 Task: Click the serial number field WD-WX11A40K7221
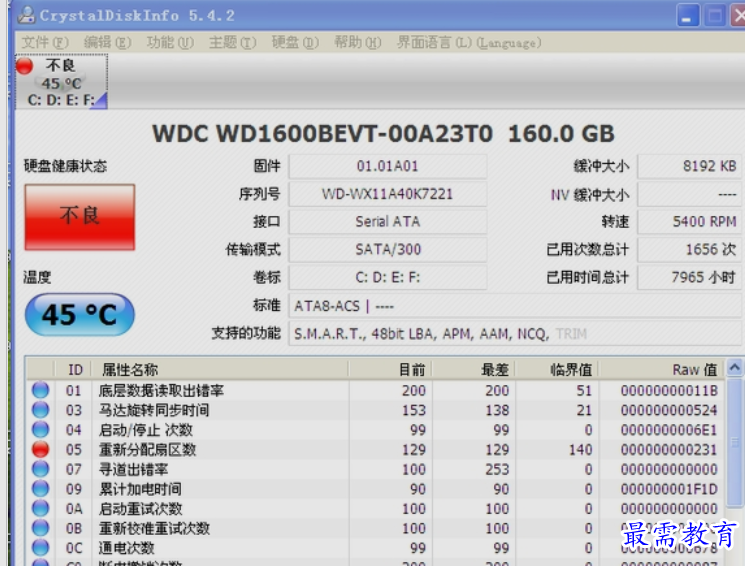click(388, 194)
